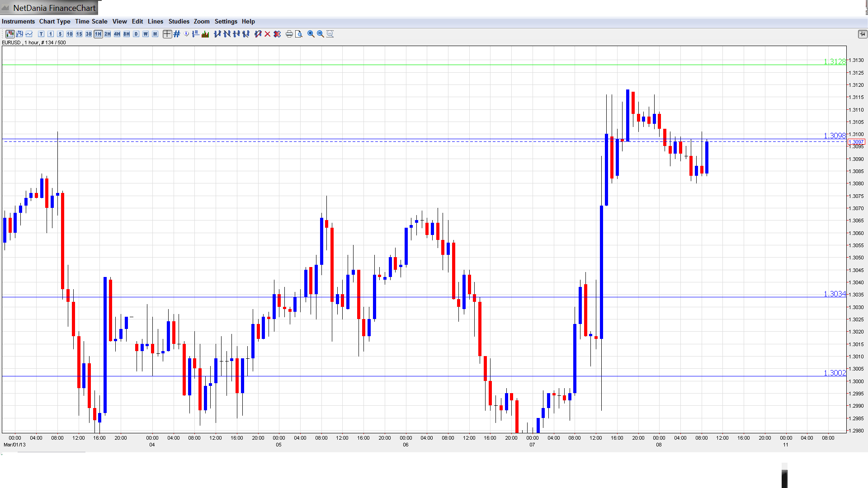Viewport: 868px width, 488px height.
Task: Open the Studies menu
Action: click(179, 21)
